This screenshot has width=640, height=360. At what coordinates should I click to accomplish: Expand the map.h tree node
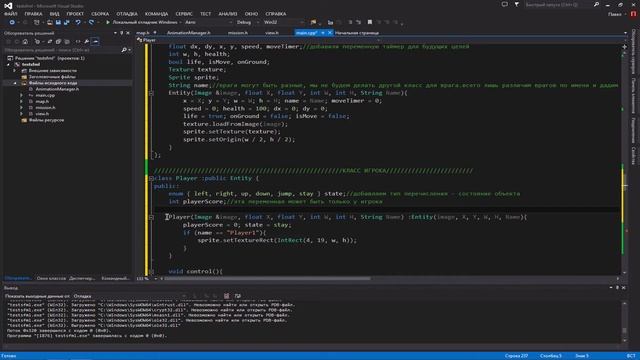click(x=22, y=101)
